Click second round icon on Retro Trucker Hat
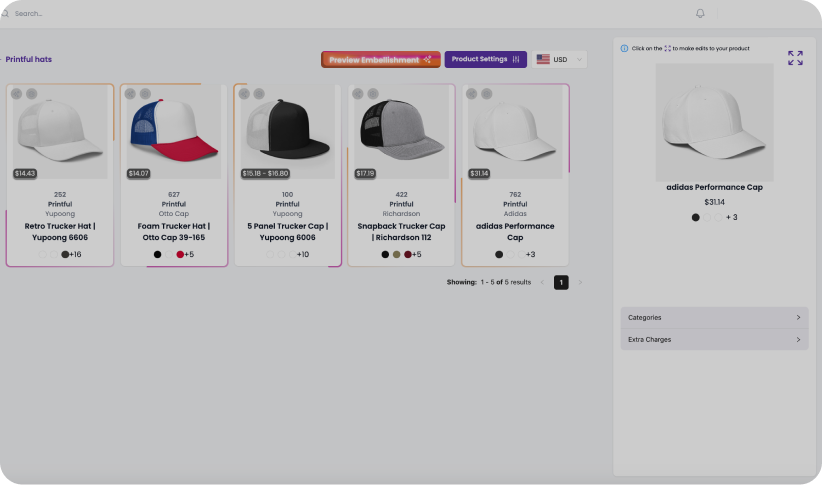This screenshot has height=485, width=822. click(x=31, y=93)
